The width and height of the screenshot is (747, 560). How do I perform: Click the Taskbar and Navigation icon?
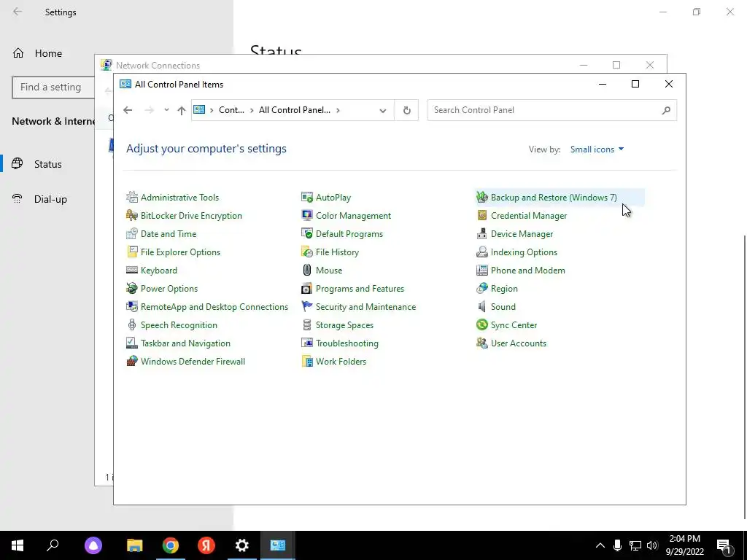tap(132, 343)
